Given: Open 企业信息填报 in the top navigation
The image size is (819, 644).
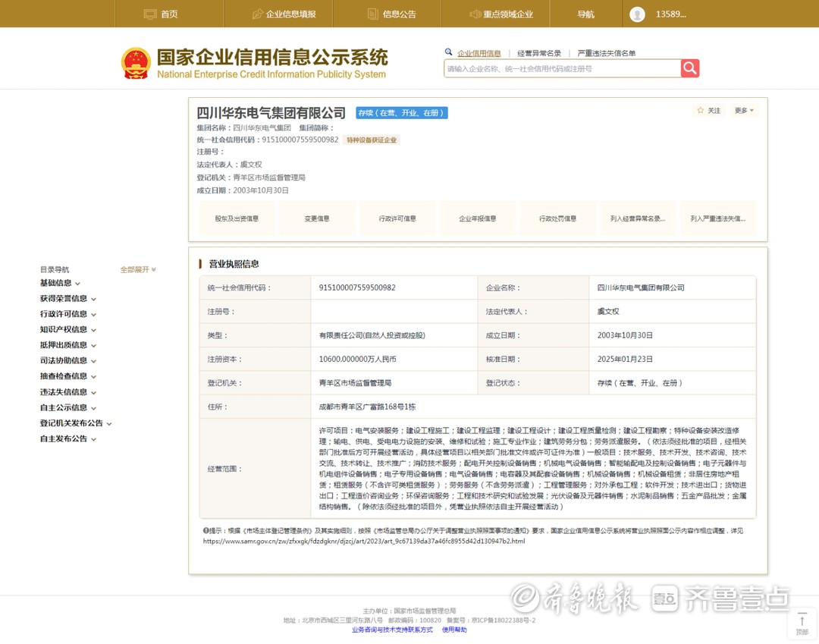Looking at the screenshot, I should pos(284,14).
